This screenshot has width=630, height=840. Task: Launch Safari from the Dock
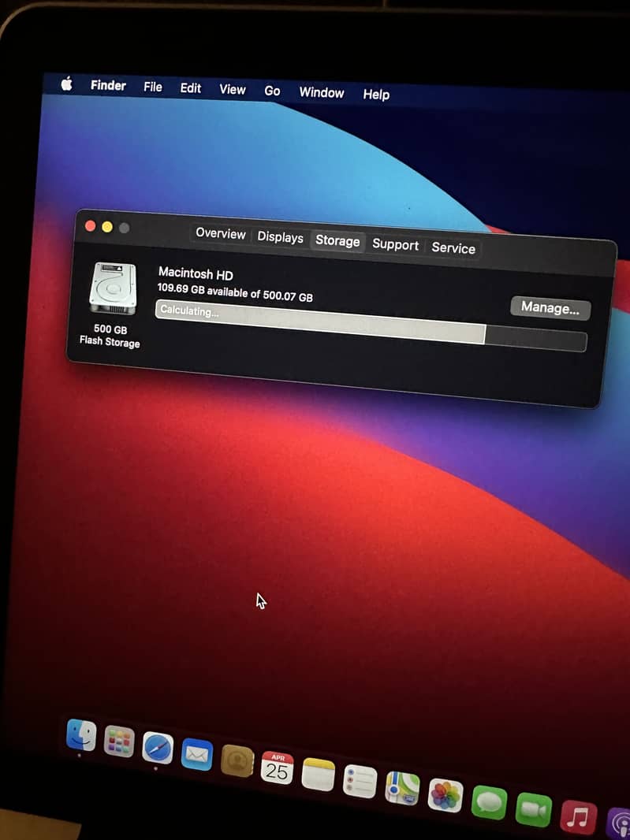tap(158, 748)
